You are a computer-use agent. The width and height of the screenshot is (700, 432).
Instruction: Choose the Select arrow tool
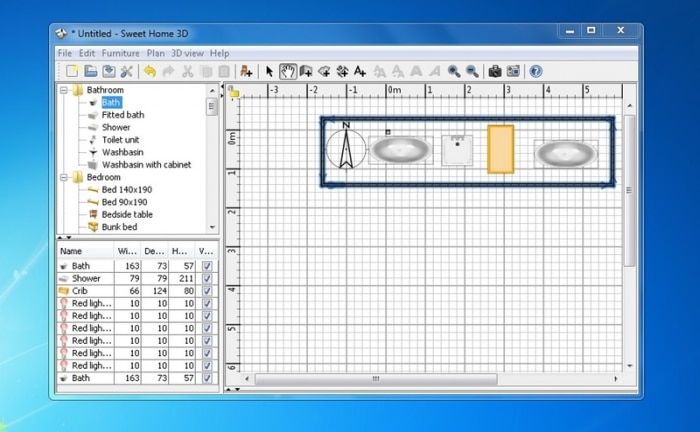[269, 71]
